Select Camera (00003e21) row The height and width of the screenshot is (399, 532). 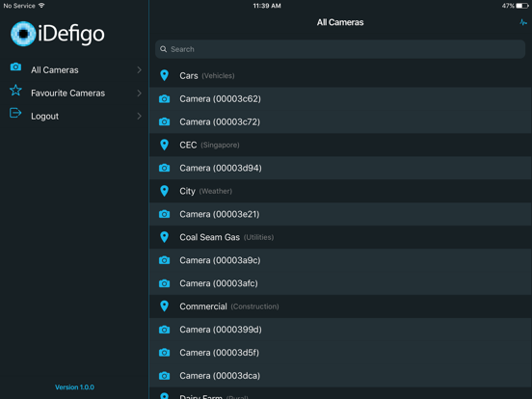point(340,214)
